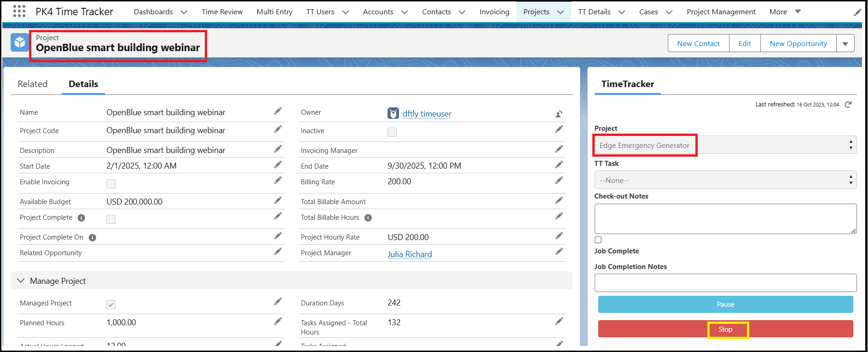Show info tooltip for Project Complete

(81, 218)
